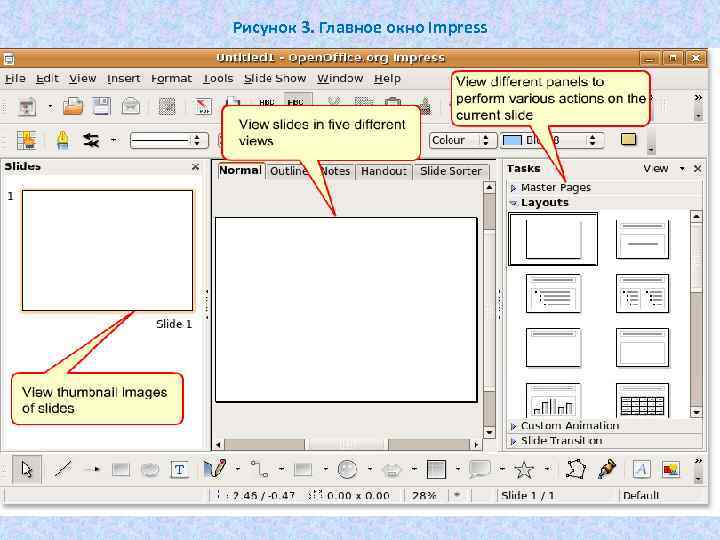720x540 pixels.
Task: Switch to the Handout view tab
Action: [x=384, y=171]
